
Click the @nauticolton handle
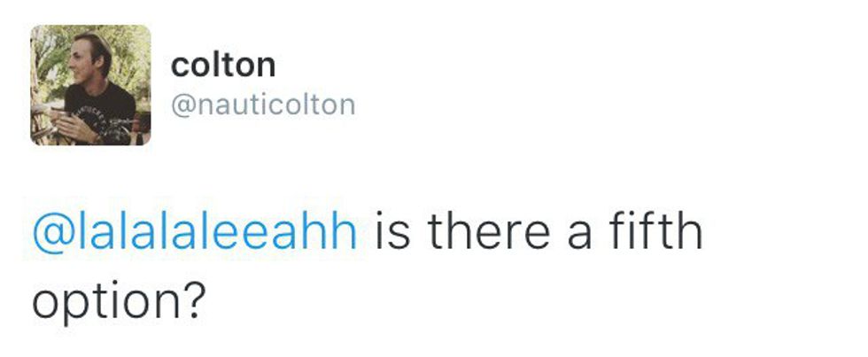click(262, 105)
